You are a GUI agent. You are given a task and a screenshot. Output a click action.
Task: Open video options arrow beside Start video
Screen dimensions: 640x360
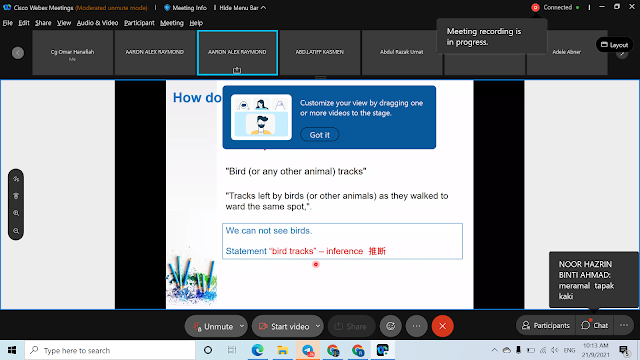click(318, 326)
